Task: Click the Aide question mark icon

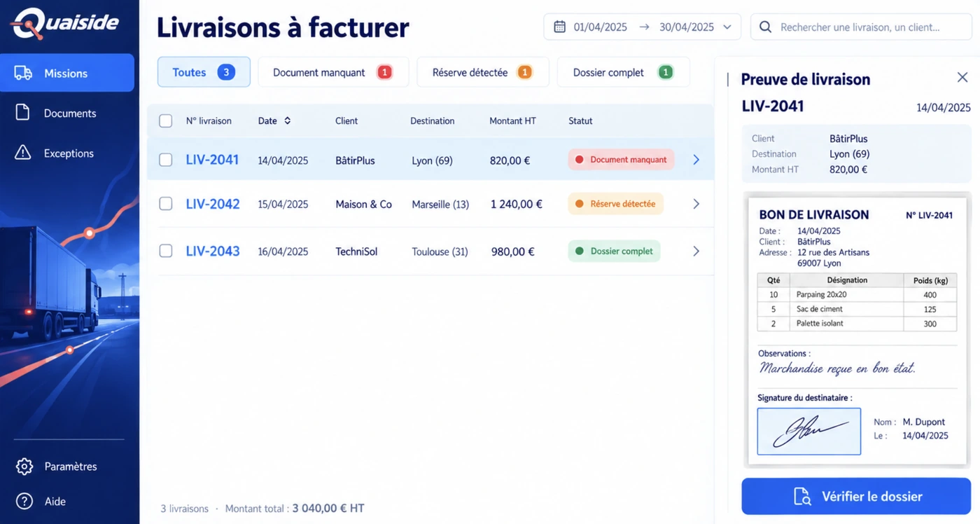Action: tap(24, 502)
